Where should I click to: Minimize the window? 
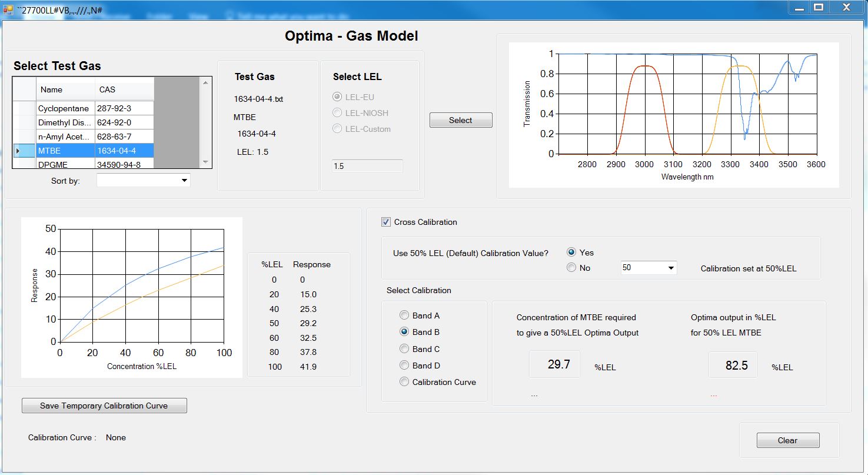click(799, 8)
